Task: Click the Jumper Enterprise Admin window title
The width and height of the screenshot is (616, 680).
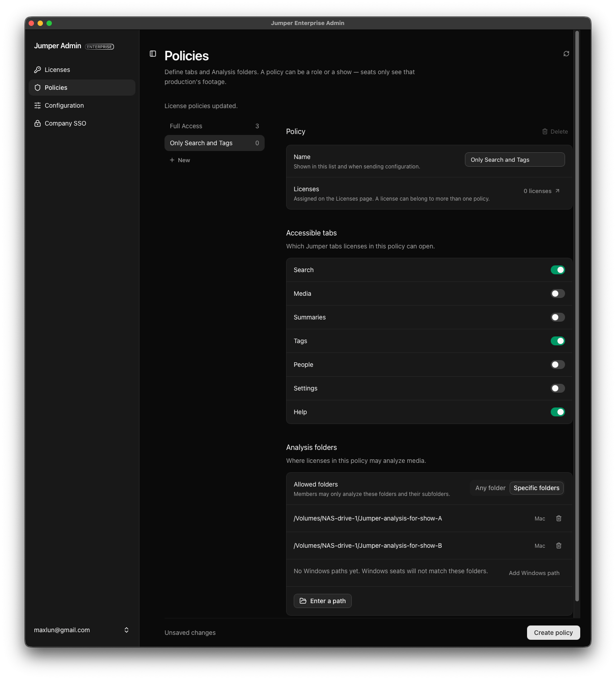Action: click(x=308, y=23)
